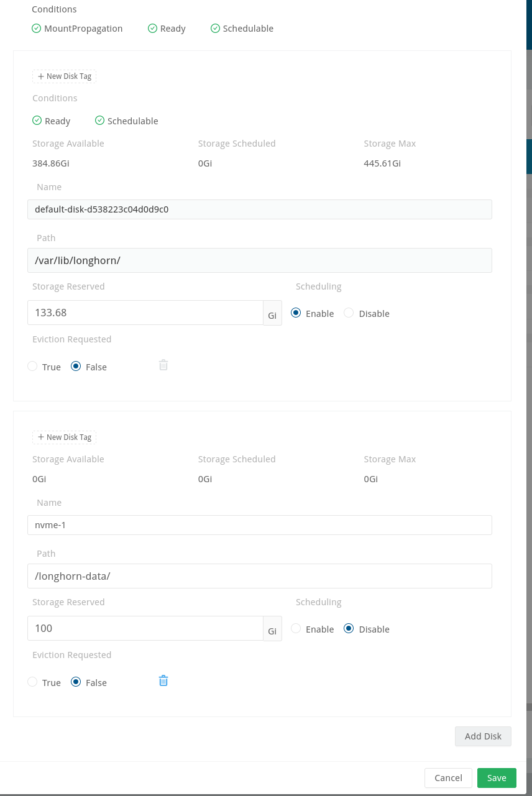The width and height of the screenshot is (532, 796).
Task: Click the MountPropagation condition check icon
Action: 37,29
